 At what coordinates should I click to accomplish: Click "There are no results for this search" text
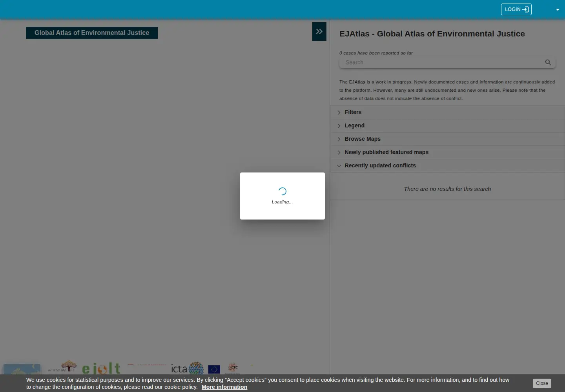click(447, 189)
